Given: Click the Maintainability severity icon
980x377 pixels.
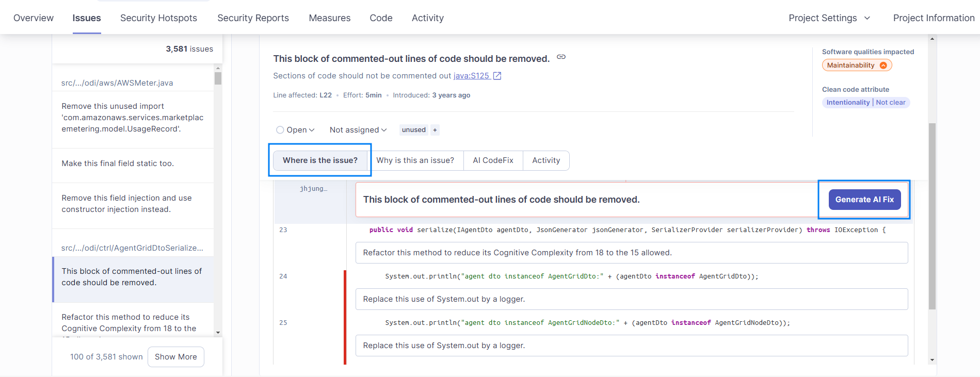Looking at the screenshot, I should tap(883, 65).
